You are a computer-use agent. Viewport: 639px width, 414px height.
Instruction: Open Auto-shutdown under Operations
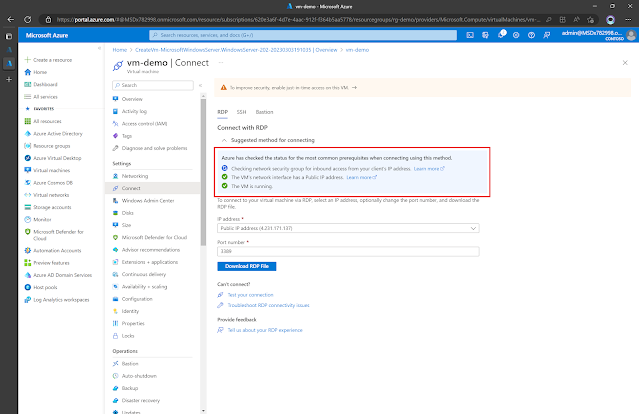(134, 376)
